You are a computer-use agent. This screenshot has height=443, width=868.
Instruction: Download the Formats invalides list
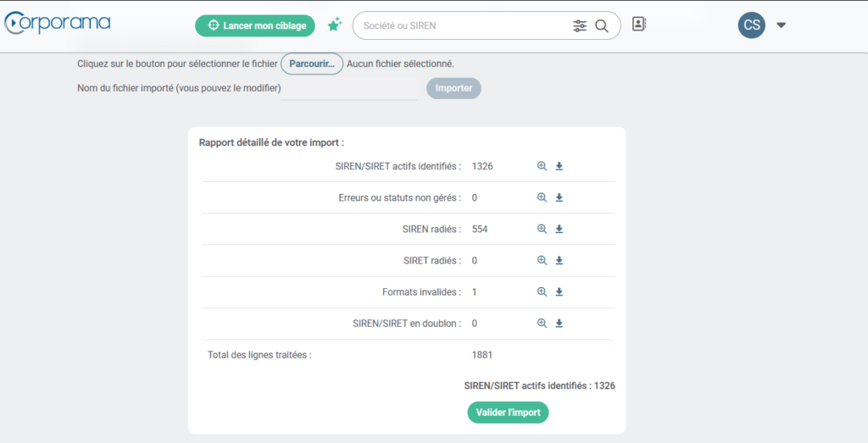[559, 292]
